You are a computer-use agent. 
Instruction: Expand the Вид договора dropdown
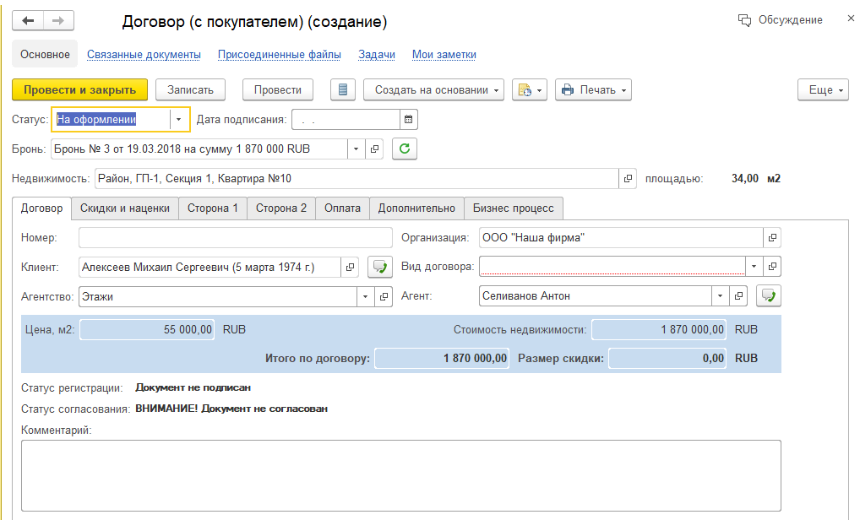point(754,267)
